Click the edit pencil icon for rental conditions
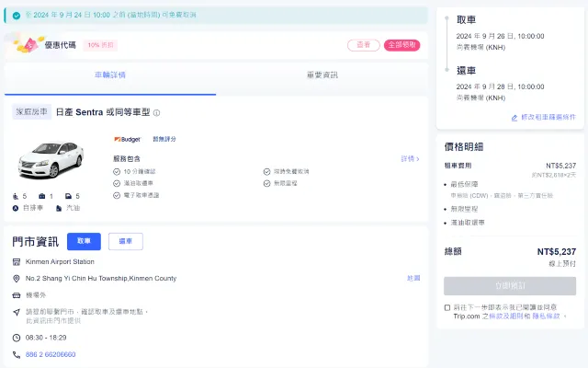Viewport: 588px width, 368px height. pos(514,118)
